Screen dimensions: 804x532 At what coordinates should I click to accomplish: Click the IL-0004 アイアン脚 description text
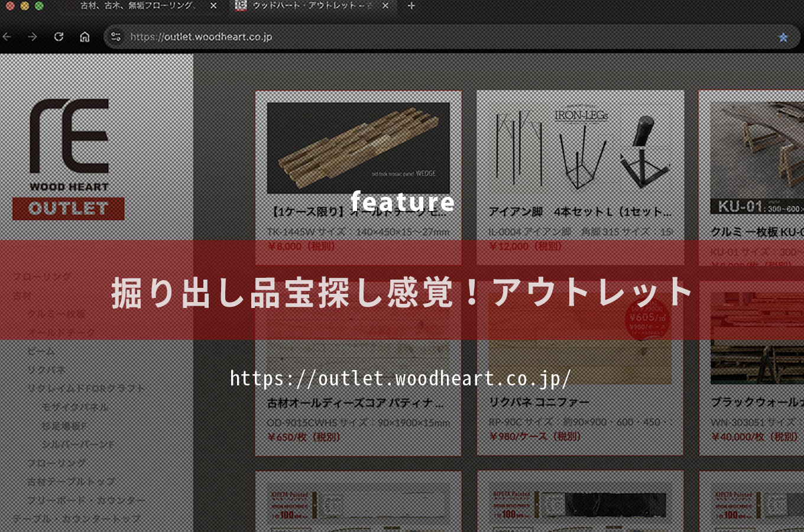click(x=581, y=232)
